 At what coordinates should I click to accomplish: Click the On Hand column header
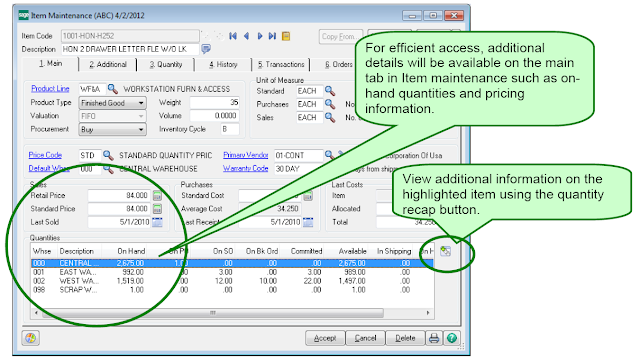click(x=131, y=251)
